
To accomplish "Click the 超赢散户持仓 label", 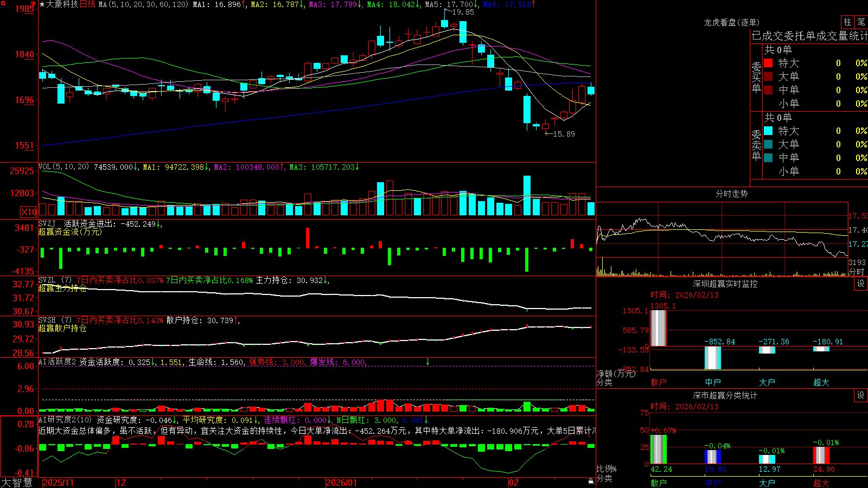I will click(x=62, y=328).
